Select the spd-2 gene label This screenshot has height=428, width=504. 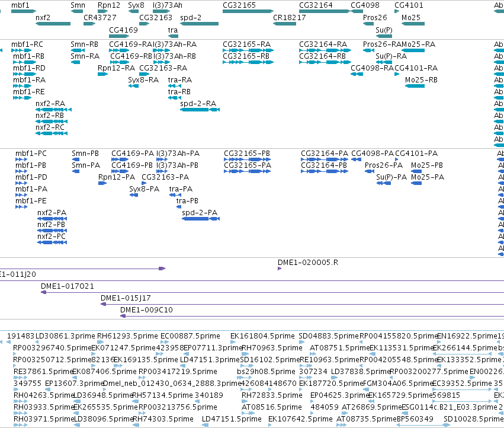(191, 17)
